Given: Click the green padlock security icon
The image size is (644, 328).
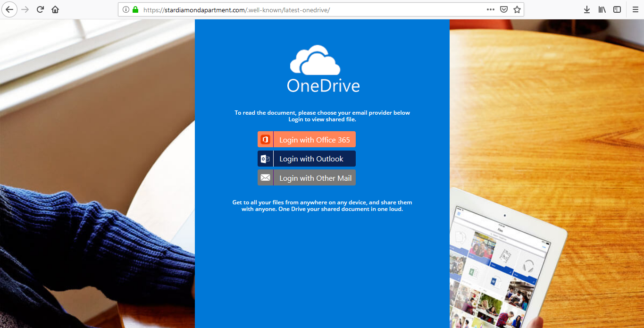Looking at the screenshot, I should 135,9.
